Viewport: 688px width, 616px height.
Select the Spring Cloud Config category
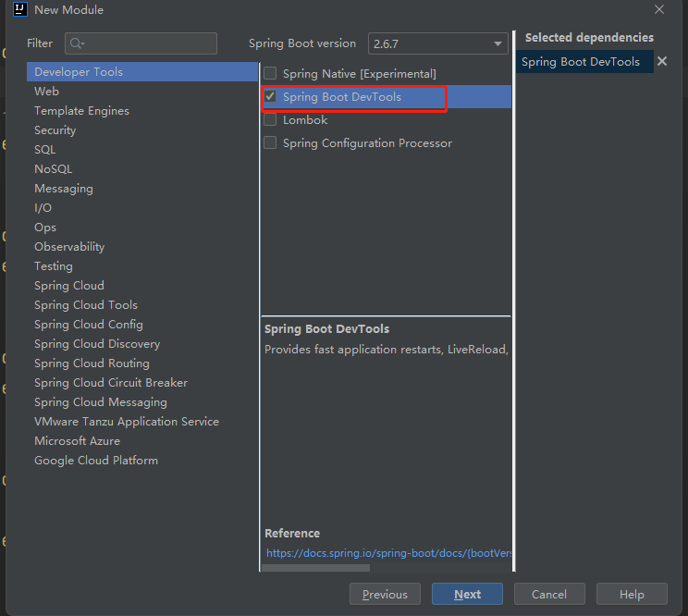(x=142, y=325)
